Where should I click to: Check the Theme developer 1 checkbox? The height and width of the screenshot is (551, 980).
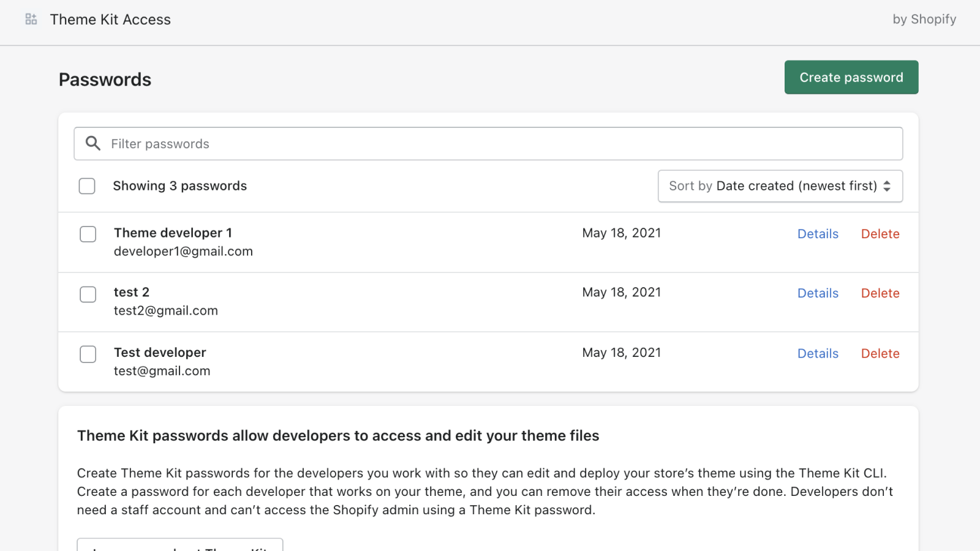(x=88, y=234)
